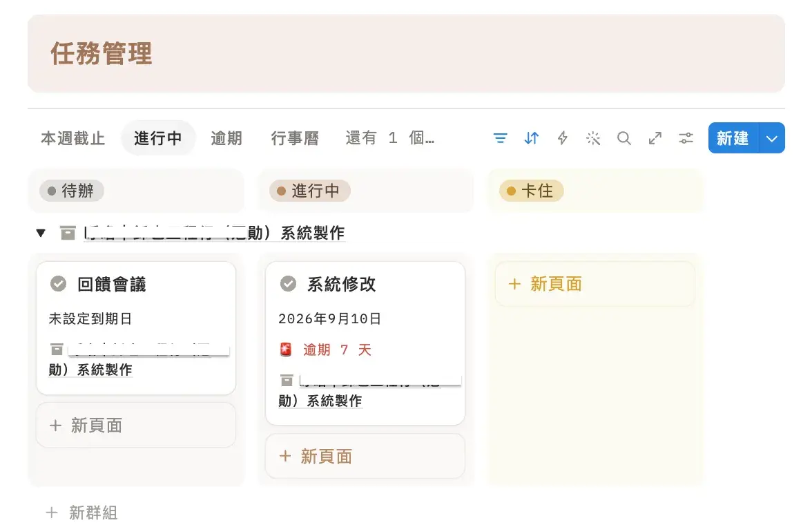Expand the 還有 1 個... hidden views
Image resolution: width=812 pixels, height=525 pixels.
pyautogui.click(x=390, y=138)
